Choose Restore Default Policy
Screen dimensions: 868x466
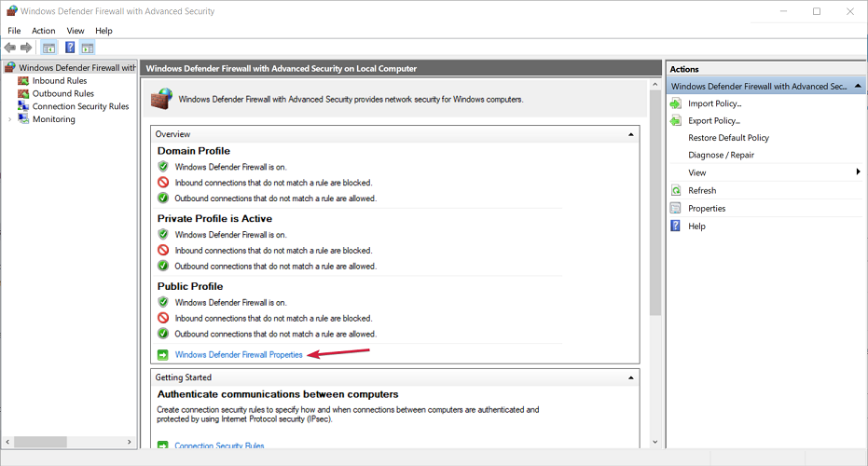coord(728,138)
